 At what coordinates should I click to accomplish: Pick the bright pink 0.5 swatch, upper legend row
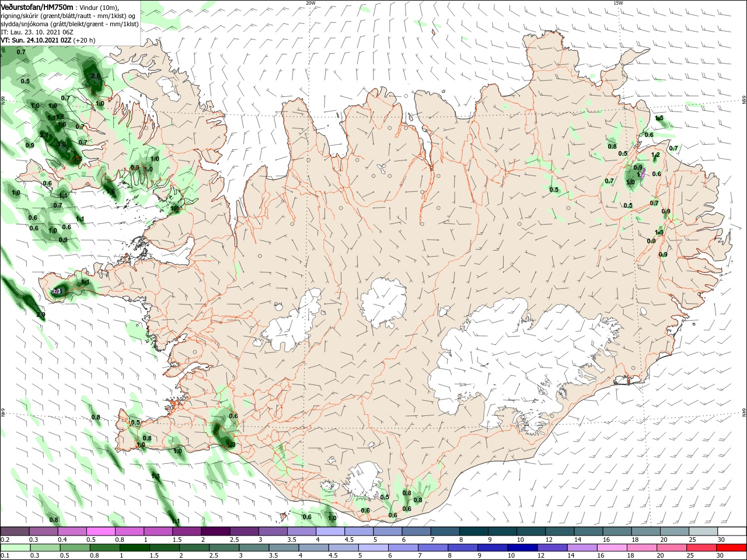[101, 531]
